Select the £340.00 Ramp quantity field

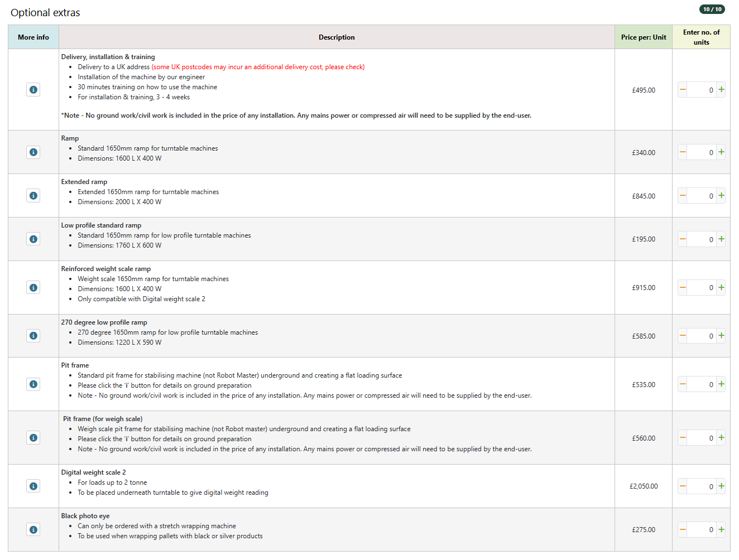point(702,152)
